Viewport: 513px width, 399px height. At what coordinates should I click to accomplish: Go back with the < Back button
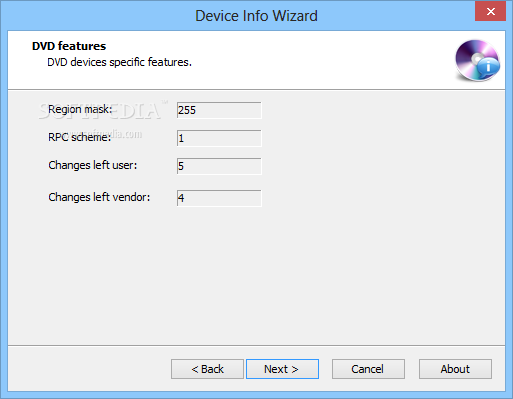(207, 369)
